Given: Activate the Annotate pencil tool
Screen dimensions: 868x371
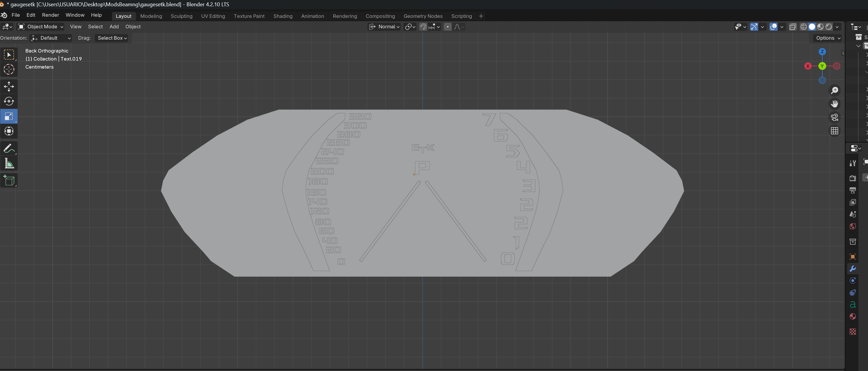Looking at the screenshot, I should 9,148.
